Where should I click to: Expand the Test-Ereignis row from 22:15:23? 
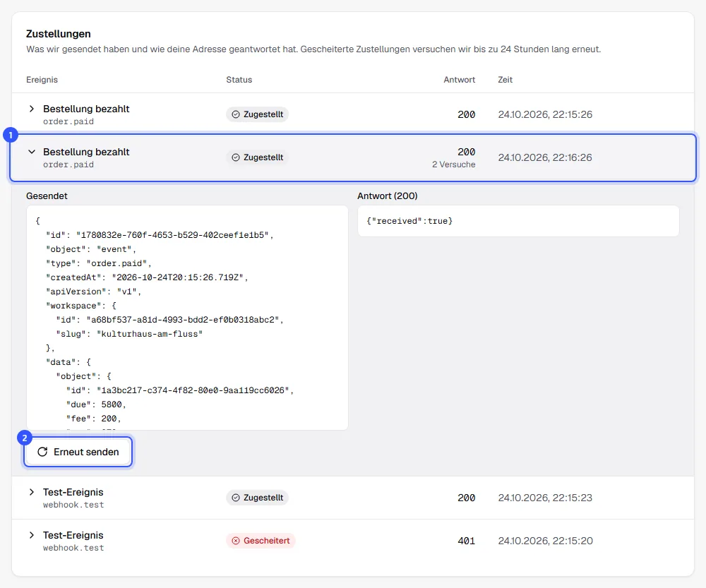32,492
